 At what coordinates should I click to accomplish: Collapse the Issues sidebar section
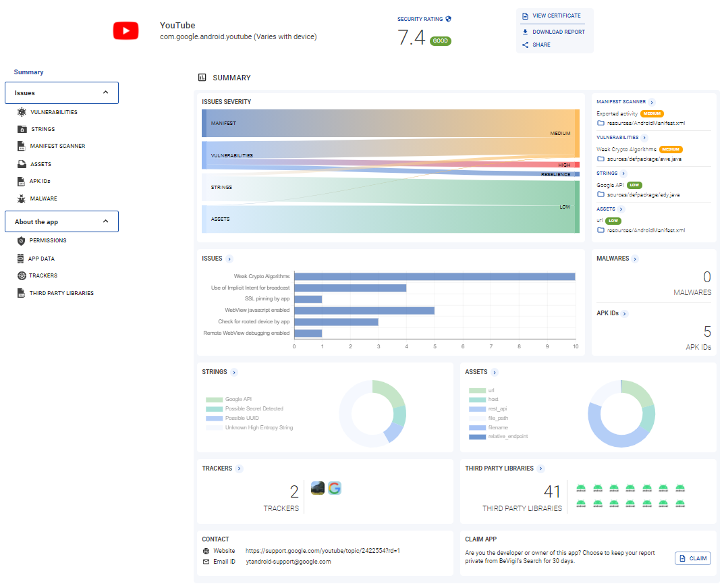pos(106,92)
